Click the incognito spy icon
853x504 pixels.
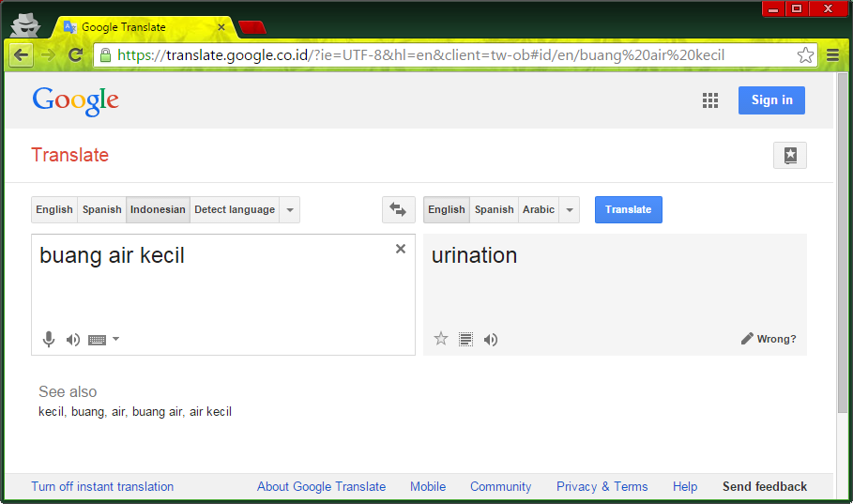coord(25,24)
